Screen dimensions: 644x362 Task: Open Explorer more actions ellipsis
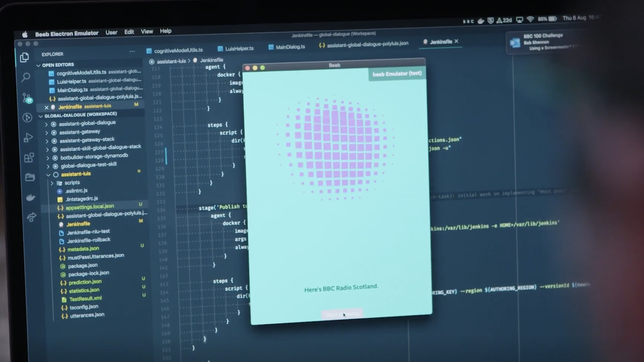pyautogui.click(x=132, y=51)
